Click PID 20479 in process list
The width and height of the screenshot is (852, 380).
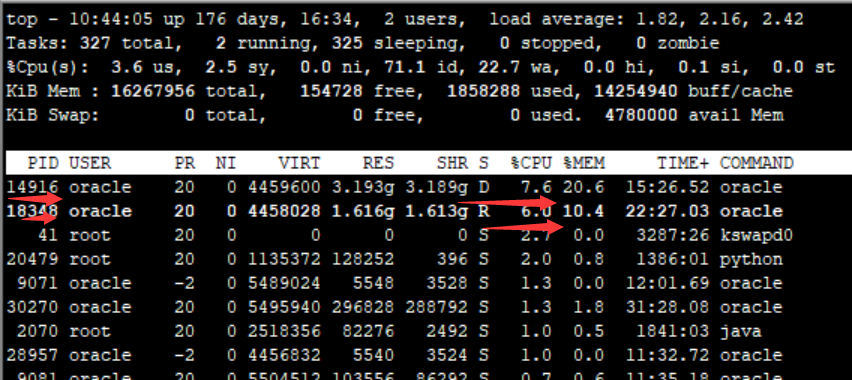pyautogui.click(x=33, y=259)
